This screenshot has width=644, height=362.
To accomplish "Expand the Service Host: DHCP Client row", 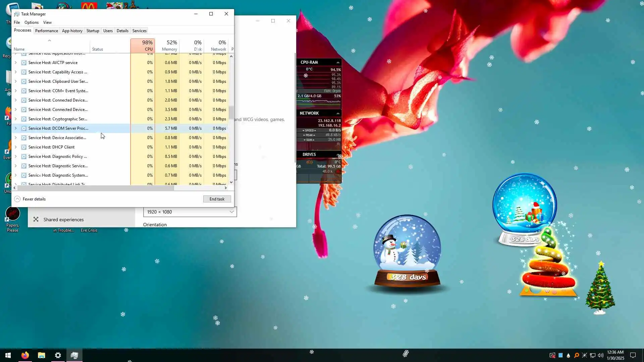I will point(15,147).
